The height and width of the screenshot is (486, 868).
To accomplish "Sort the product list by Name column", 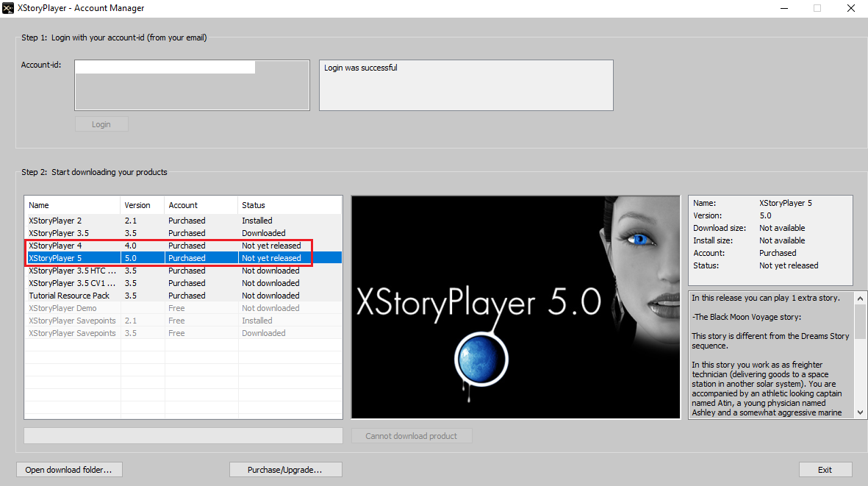I will pyautogui.click(x=73, y=205).
